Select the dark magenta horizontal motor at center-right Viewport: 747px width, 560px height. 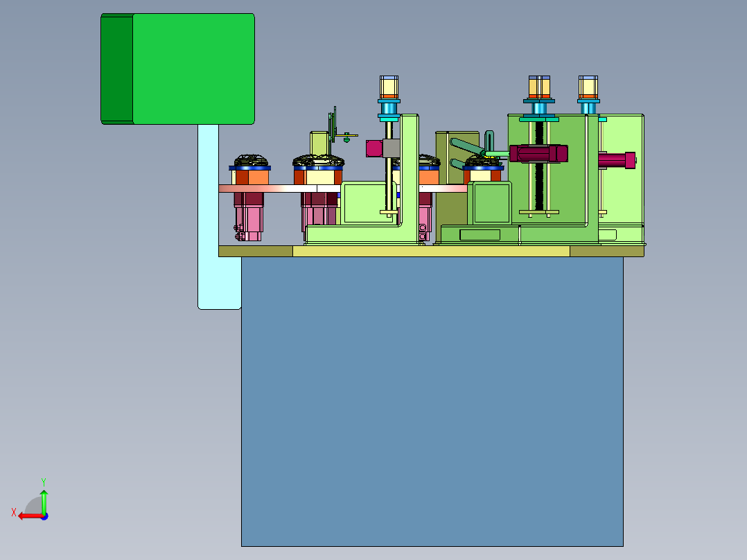[x=538, y=153]
